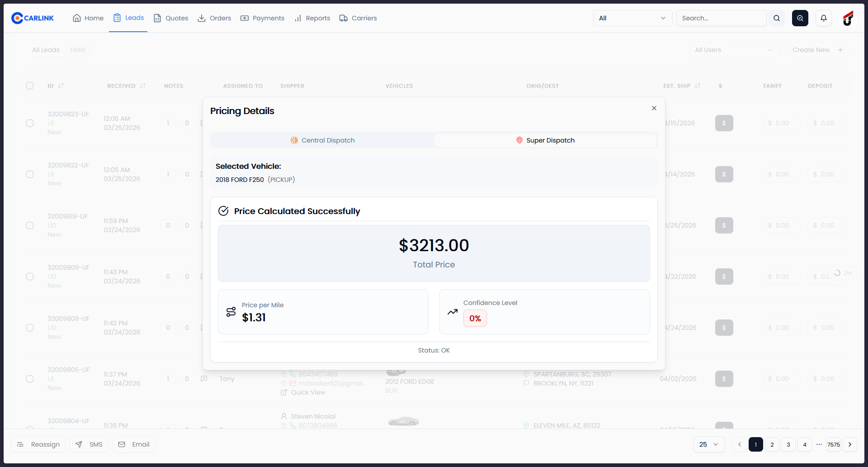
Task: Open the Orders section icon
Action: click(201, 18)
